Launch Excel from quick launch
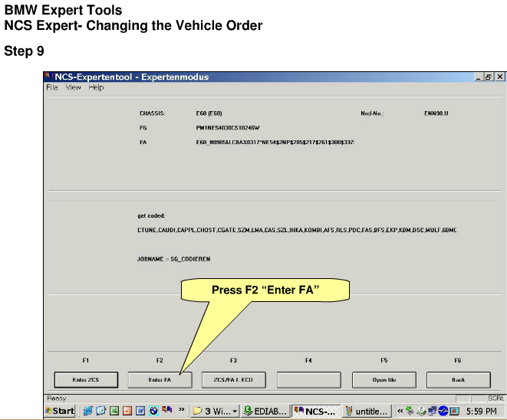This screenshot has width=507, height=420. point(114,411)
